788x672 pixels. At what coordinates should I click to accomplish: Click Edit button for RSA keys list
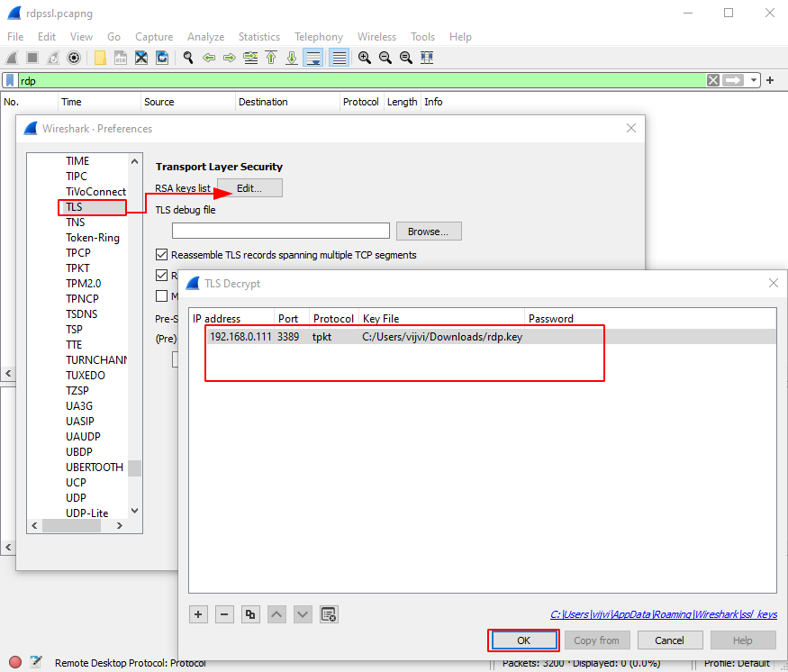pos(249,188)
